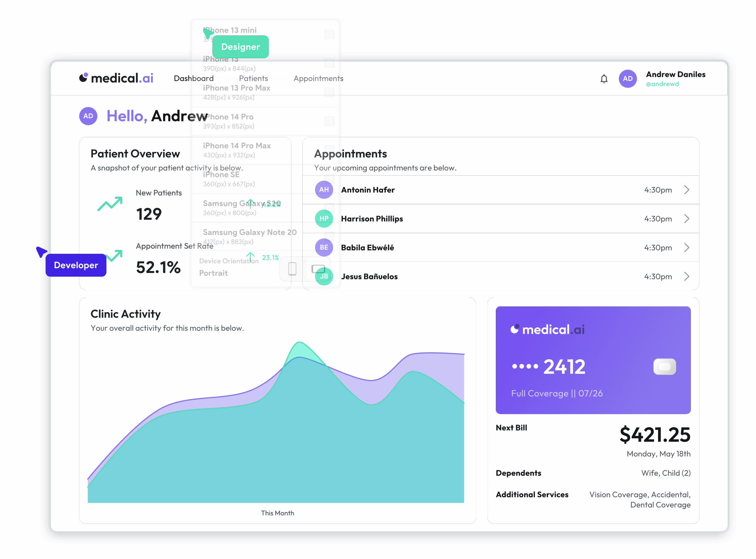Check the iPhone 13 checkbox
Screen dimensions: 756x559
tap(329, 63)
